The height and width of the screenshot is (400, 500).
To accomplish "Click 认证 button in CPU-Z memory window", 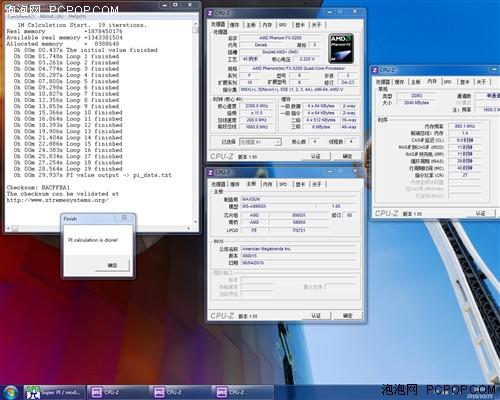I will click(480, 213).
